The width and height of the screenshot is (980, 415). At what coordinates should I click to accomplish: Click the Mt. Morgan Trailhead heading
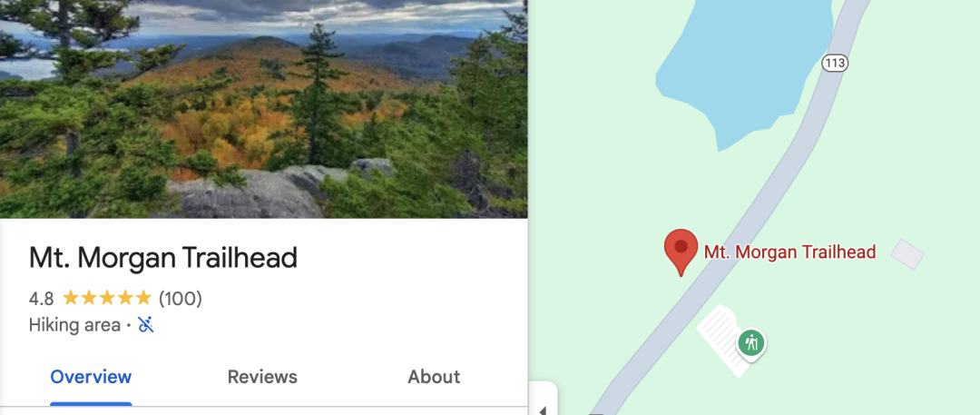pos(163,258)
